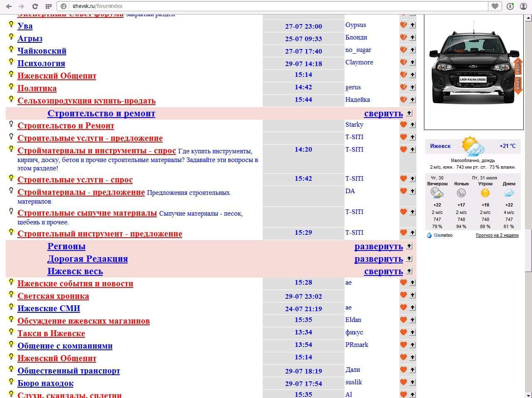Open the Ижевск весь section header link
532x398 pixels.
[x=75, y=271]
